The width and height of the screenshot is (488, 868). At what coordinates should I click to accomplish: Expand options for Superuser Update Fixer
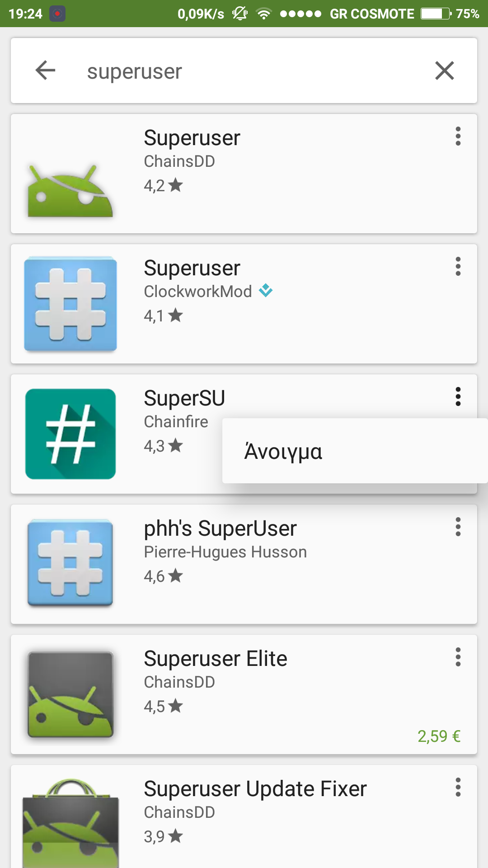[458, 787]
